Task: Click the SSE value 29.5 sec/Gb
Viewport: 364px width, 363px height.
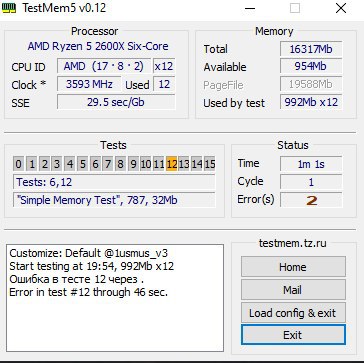Action: click(116, 102)
